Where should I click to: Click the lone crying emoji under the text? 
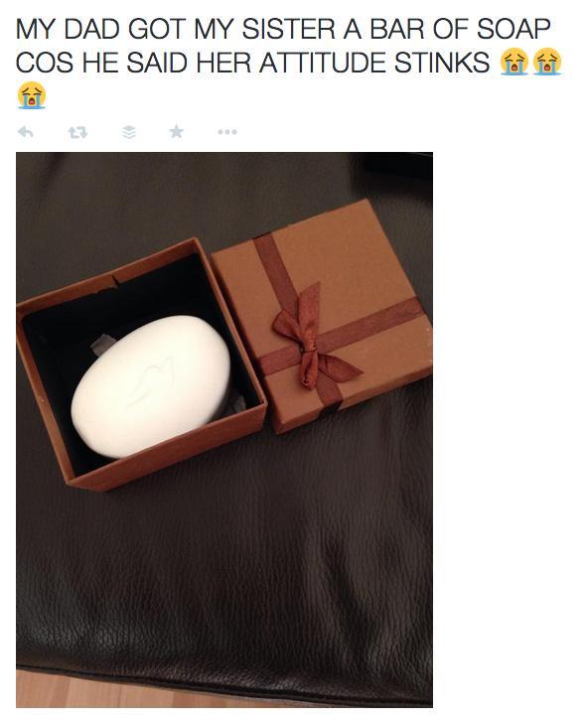click(31, 95)
